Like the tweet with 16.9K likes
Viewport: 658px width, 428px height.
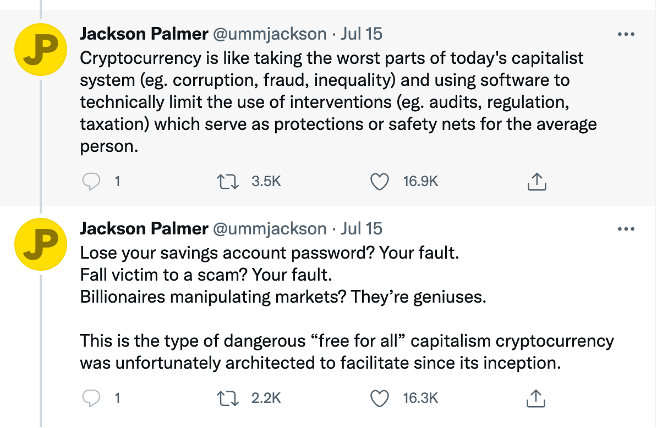coord(379,182)
